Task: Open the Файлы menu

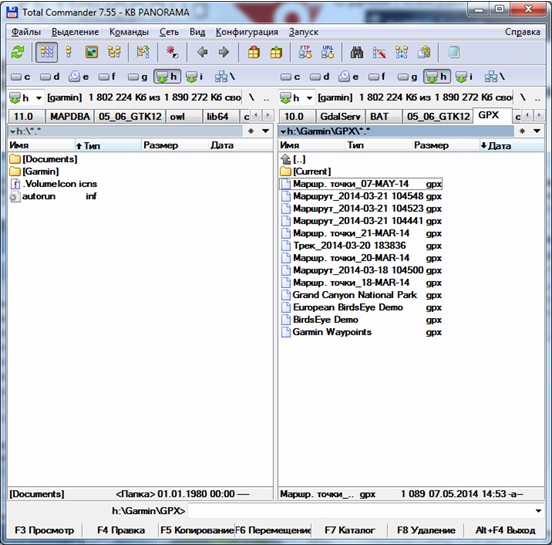Action: point(26,32)
